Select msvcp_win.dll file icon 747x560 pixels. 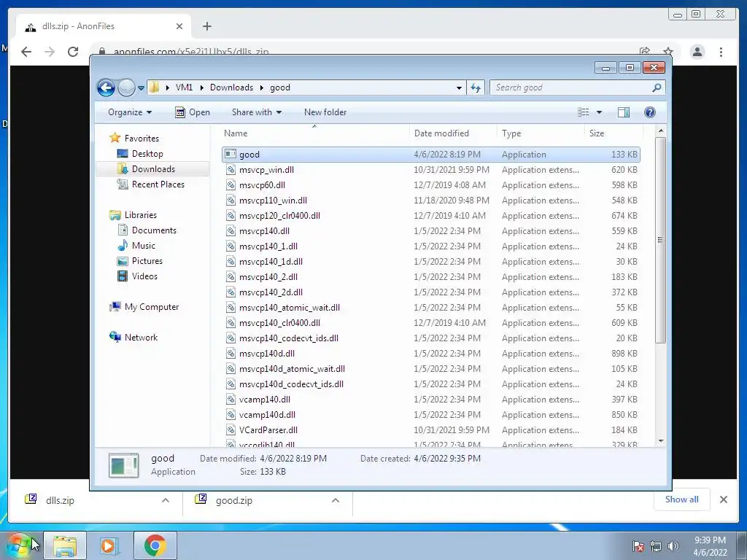231,169
